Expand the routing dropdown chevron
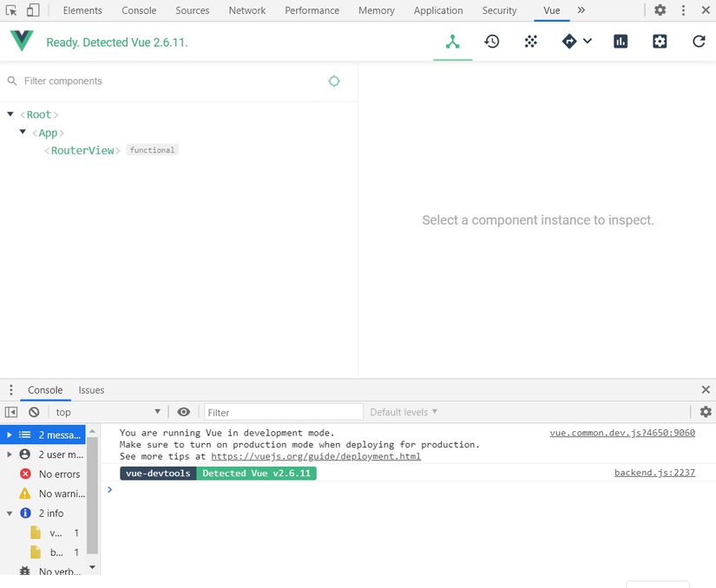Image resolution: width=716 pixels, height=588 pixels. coord(588,41)
